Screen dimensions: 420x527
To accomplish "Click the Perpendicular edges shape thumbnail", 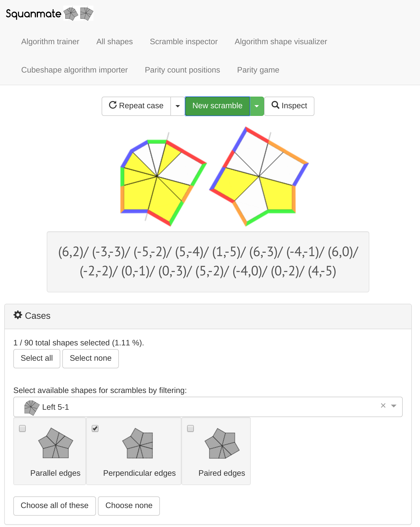I will (138, 443).
